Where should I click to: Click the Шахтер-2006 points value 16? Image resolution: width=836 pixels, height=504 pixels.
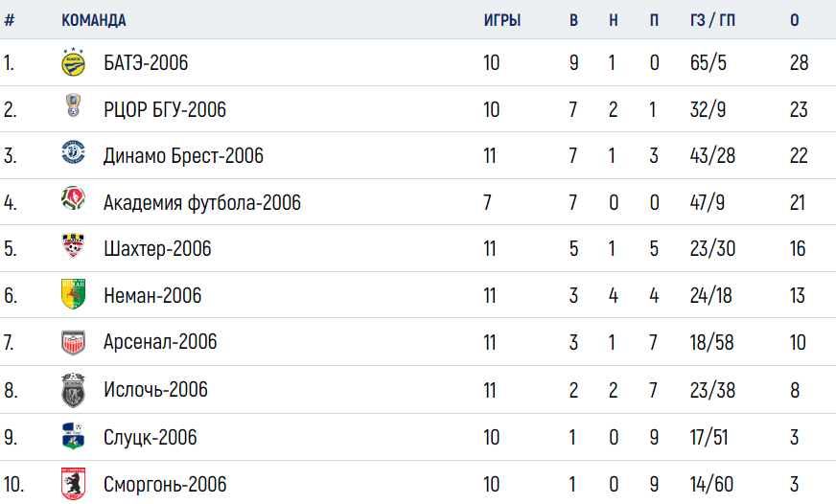[798, 249]
